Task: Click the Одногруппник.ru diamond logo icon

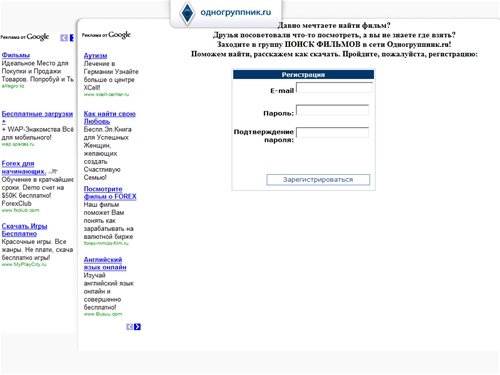Action: coord(187,13)
